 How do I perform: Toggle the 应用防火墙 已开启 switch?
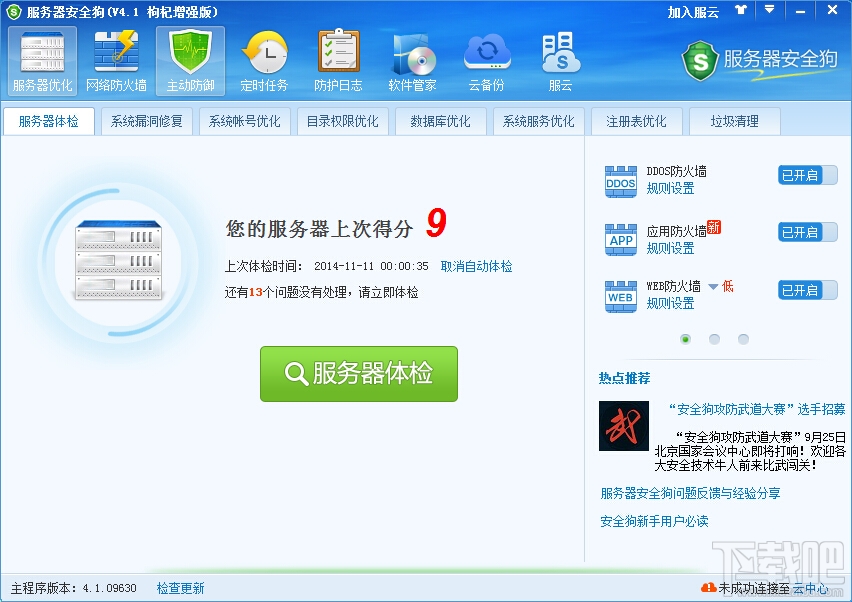pos(807,233)
